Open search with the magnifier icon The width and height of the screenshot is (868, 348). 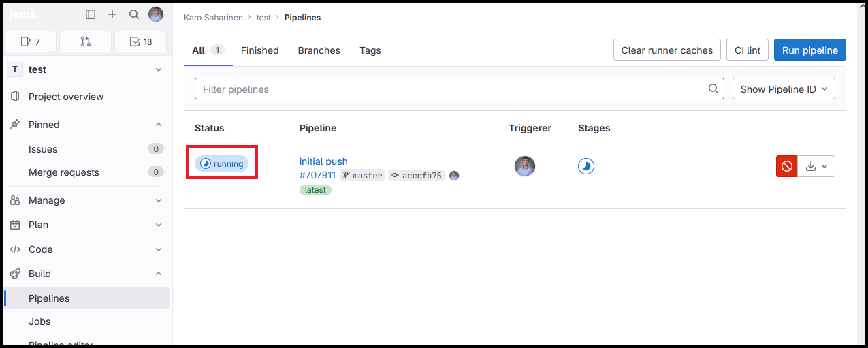click(x=134, y=14)
